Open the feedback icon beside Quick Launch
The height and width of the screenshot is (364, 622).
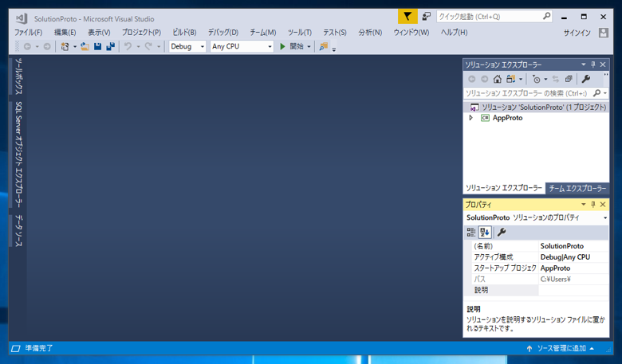coord(427,17)
